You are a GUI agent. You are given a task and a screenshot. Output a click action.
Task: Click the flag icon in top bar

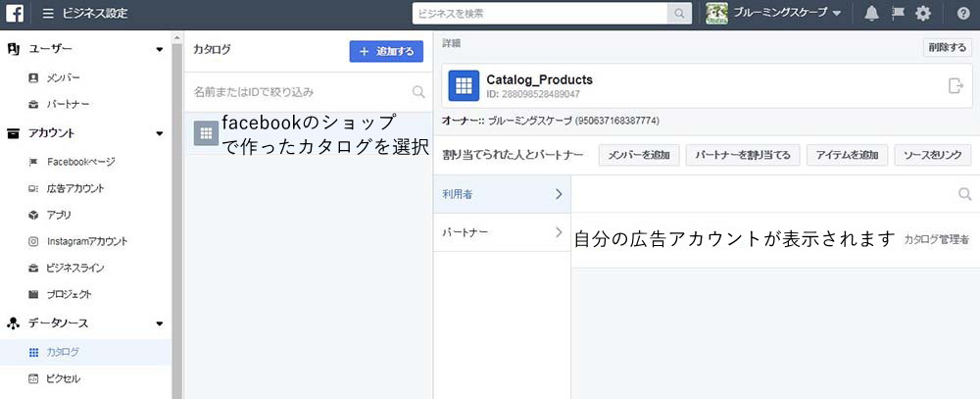tap(898, 13)
